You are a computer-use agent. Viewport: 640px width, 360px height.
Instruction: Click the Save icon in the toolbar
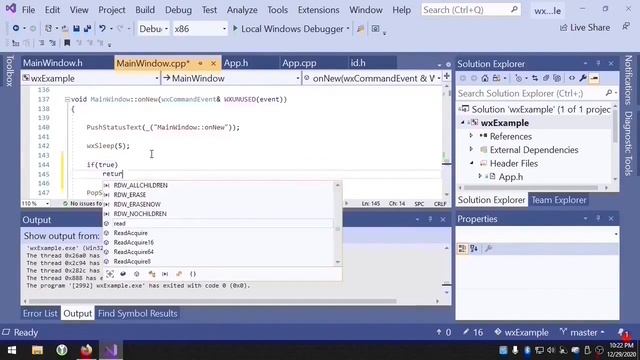(x=76, y=29)
